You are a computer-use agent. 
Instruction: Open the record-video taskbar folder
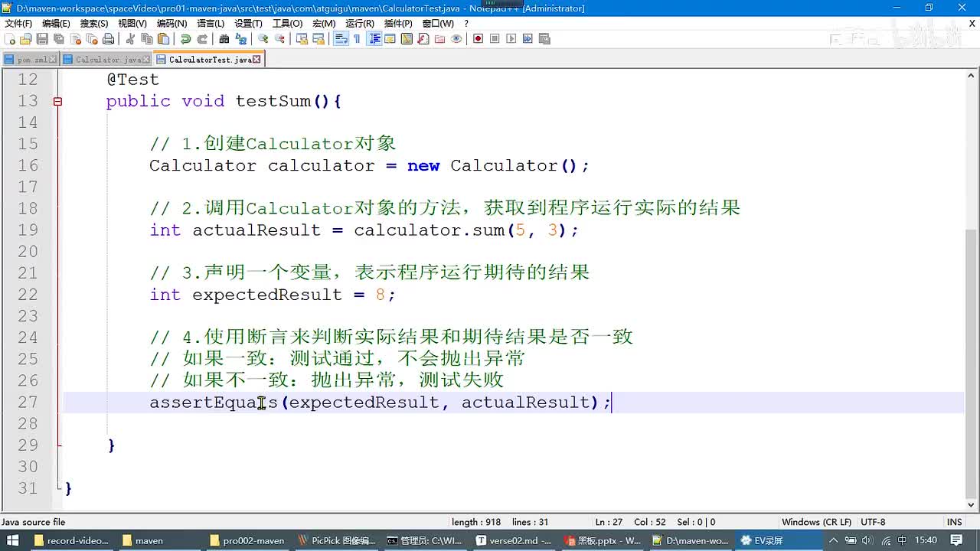[71, 540]
